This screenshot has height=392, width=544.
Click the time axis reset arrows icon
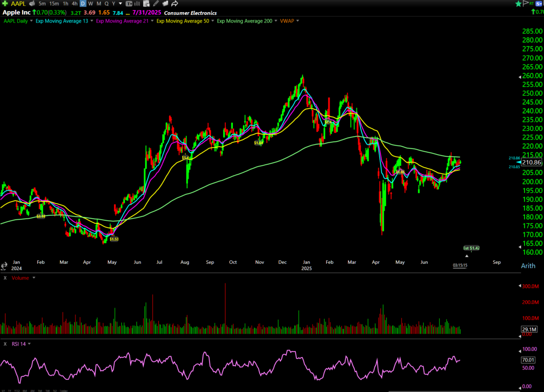click(4, 266)
